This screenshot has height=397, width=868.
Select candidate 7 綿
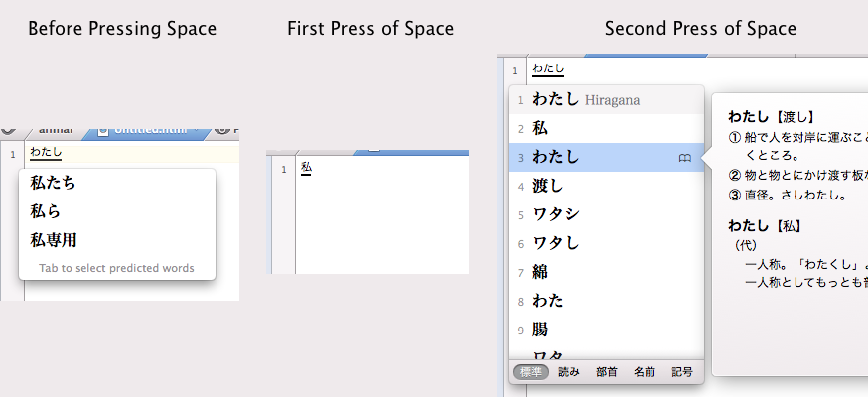540,272
